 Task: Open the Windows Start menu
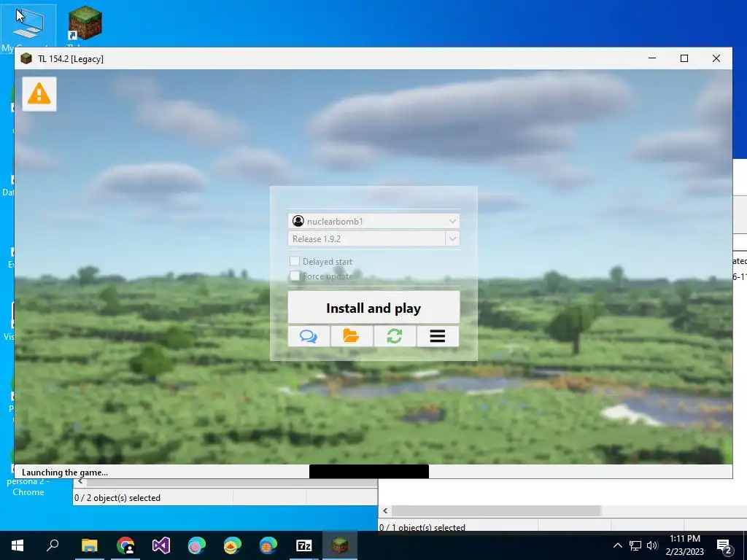tap(18, 545)
